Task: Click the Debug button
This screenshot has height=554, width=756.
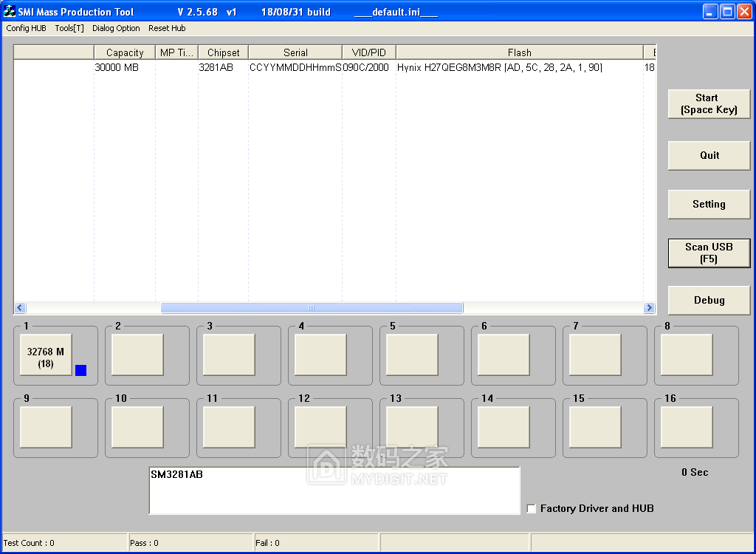Action: coord(709,300)
